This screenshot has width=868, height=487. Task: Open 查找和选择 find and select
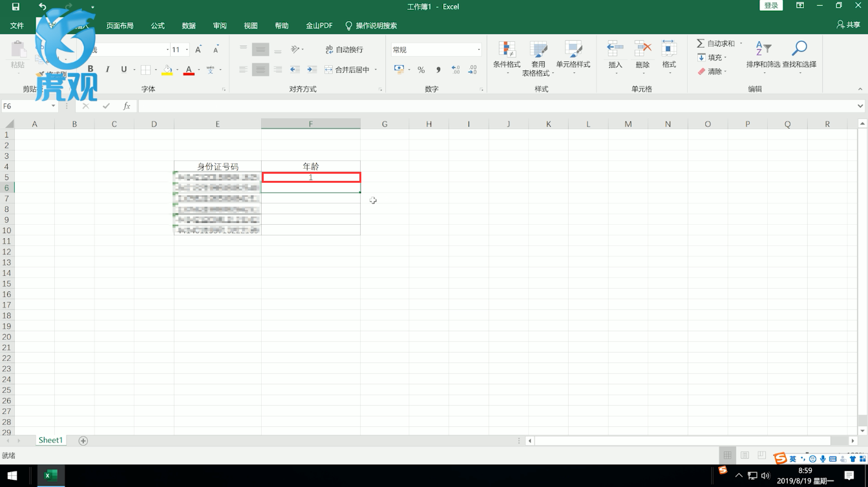click(x=799, y=57)
